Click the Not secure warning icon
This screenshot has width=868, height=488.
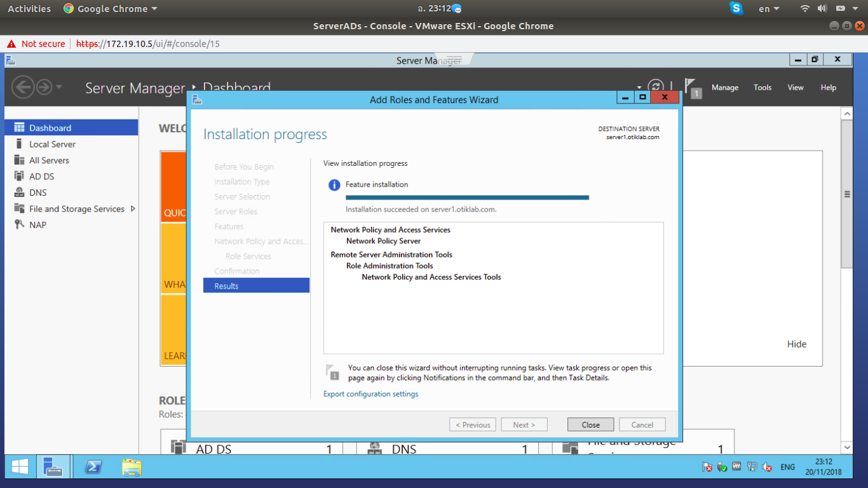tap(11, 44)
